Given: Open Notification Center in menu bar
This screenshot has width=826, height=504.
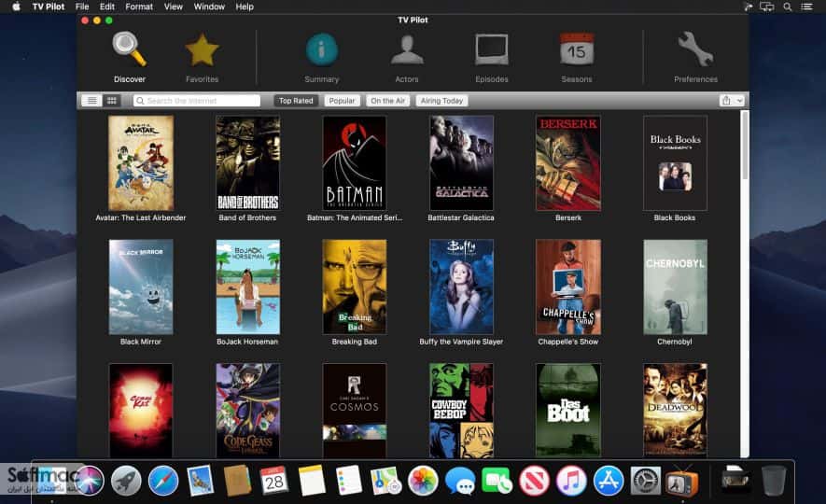Looking at the screenshot, I should pos(806,7).
